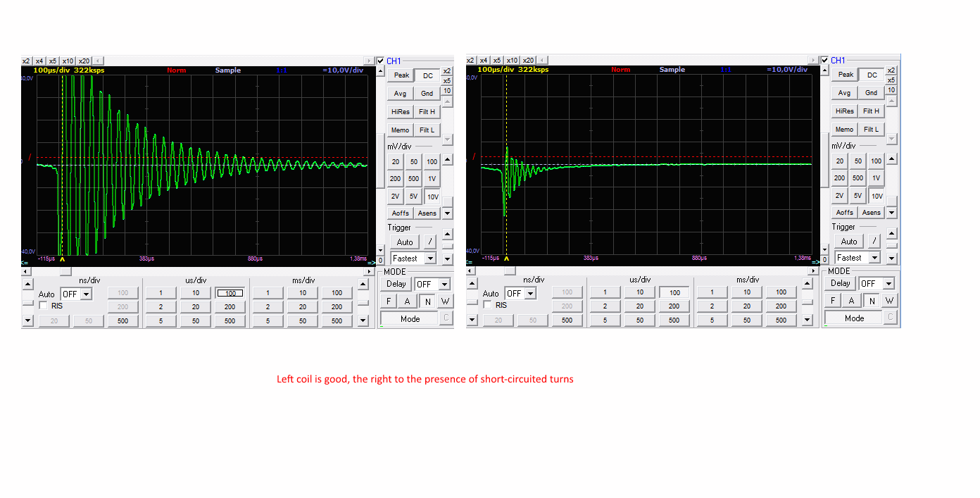Click the trigger slope '/' button on right scope
This screenshot has height=498, width=980.
pos(874,242)
